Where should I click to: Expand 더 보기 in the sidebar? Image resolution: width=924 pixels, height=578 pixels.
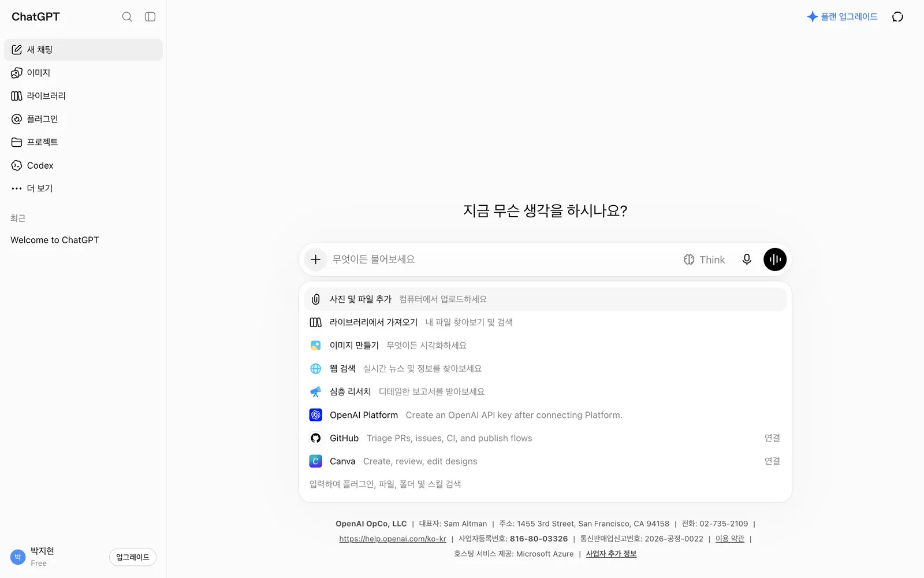click(83, 188)
